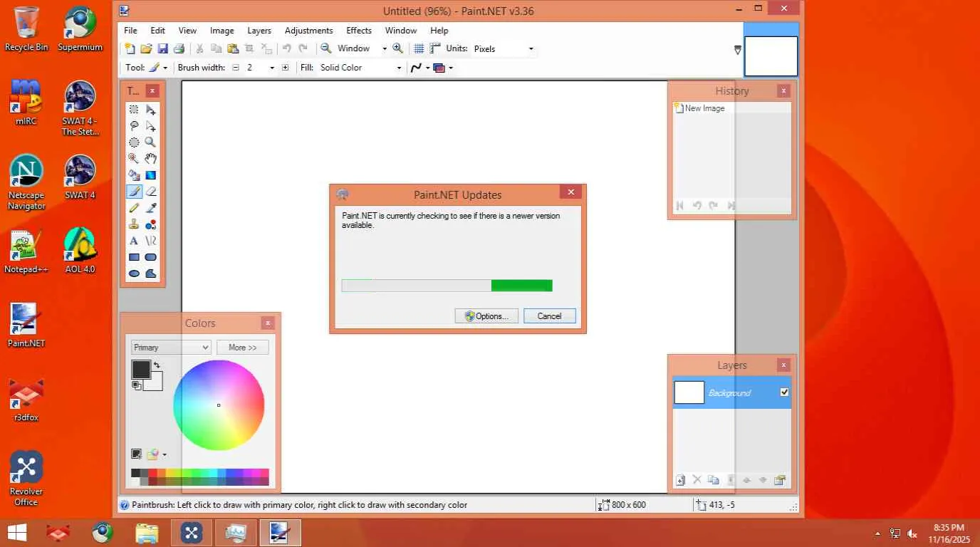980x547 pixels.
Task: Select the Magic Wand tool
Action: pos(134,159)
